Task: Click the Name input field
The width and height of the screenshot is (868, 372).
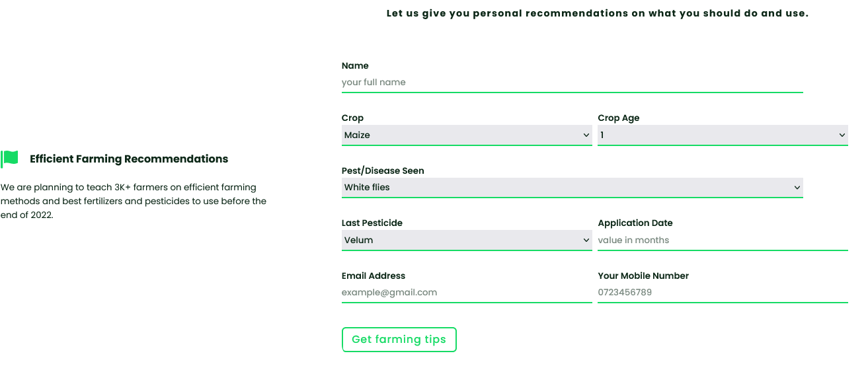Action: [x=572, y=83]
